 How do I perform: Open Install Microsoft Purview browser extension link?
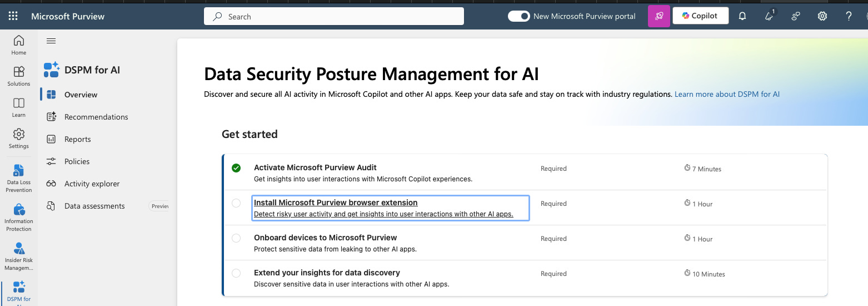coord(336,203)
